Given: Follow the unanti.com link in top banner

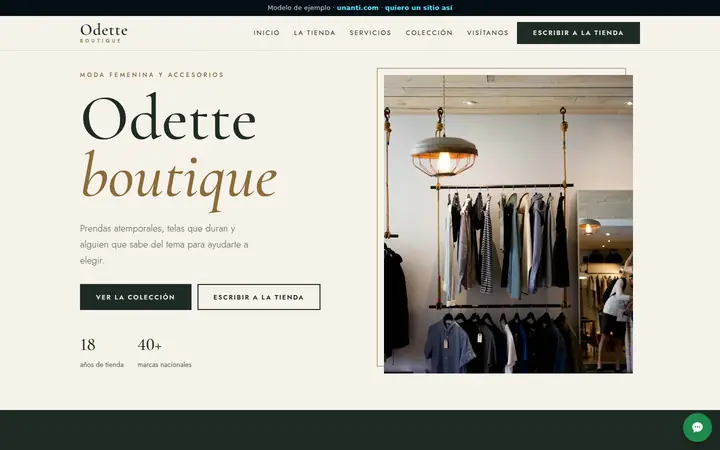Looking at the screenshot, I should click(x=358, y=8).
